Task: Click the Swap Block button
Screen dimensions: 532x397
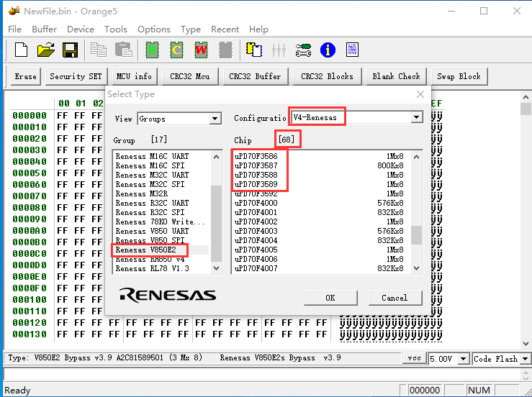Action: click(459, 77)
